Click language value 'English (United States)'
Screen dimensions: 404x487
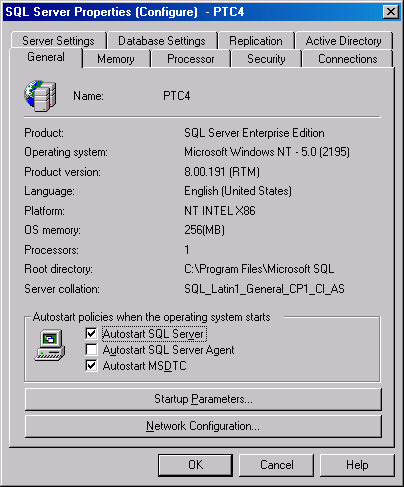coord(238,191)
